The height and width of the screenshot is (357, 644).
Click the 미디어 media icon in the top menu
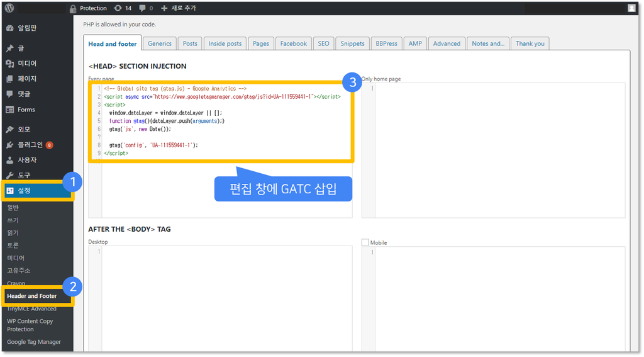[10, 64]
